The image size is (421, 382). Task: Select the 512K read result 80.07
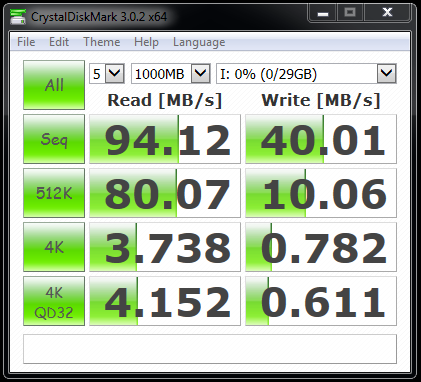pos(165,193)
